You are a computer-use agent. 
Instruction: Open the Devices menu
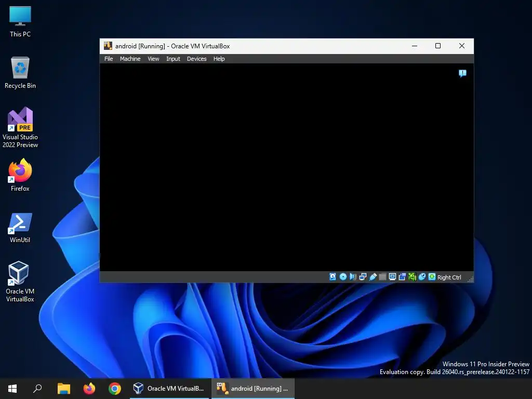[x=196, y=59]
